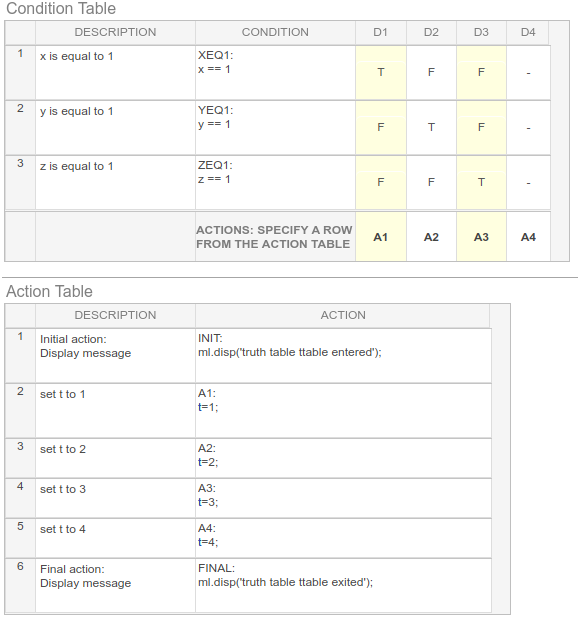
Task: Select the 'set t to 3' description cell
Action: coord(115,498)
